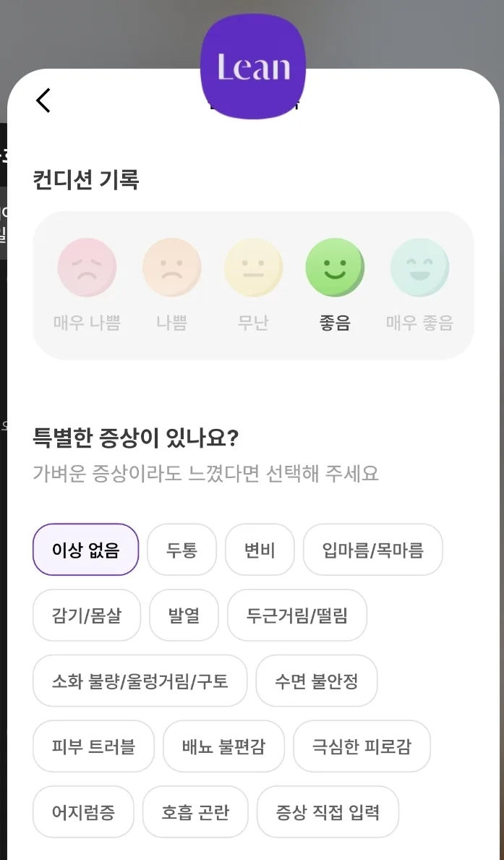Toggle the 변비 symptom chip
The height and width of the screenshot is (860, 504).
(260, 550)
